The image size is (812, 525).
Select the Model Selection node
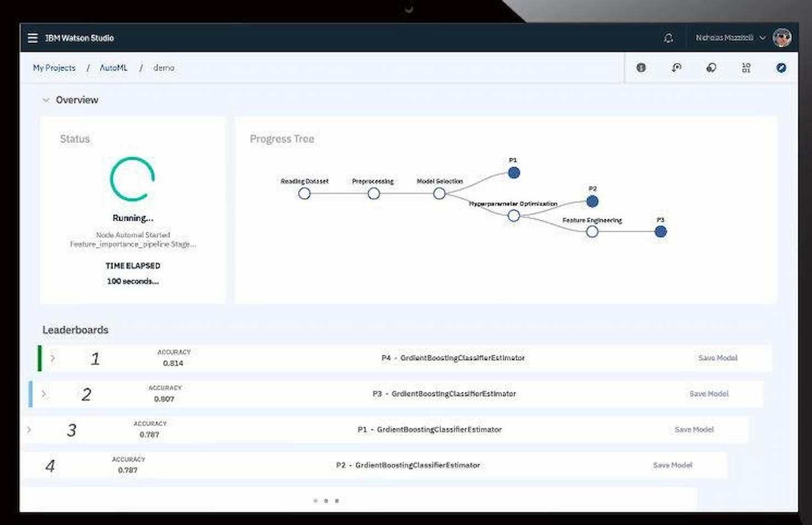click(439, 193)
